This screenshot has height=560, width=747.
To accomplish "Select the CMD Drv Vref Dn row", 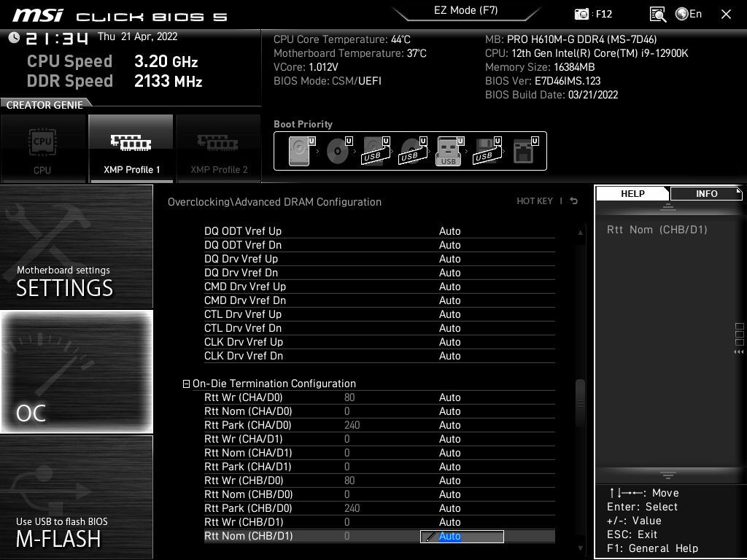I will tap(379, 300).
